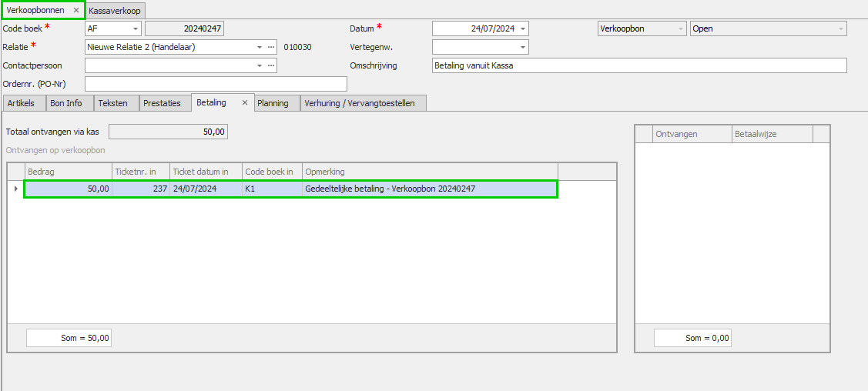The height and width of the screenshot is (391, 868).
Task: Sort by the Bedrag column header
Action: [68, 172]
